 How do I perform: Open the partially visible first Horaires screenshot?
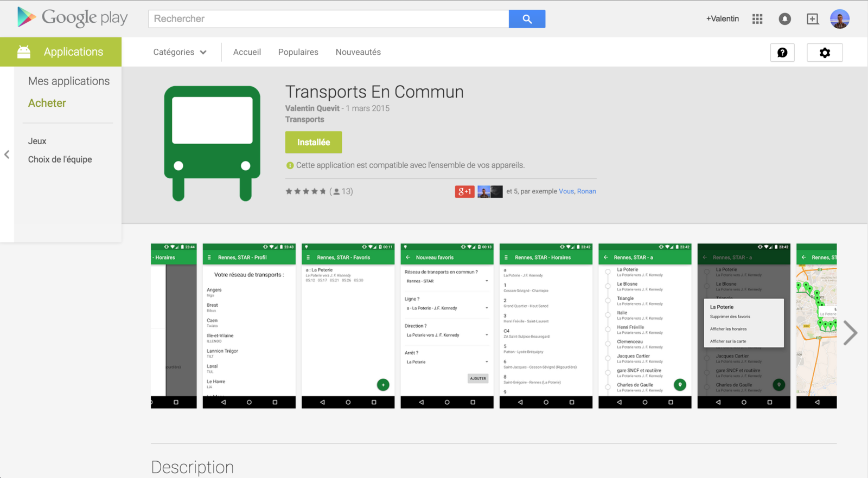174,326
